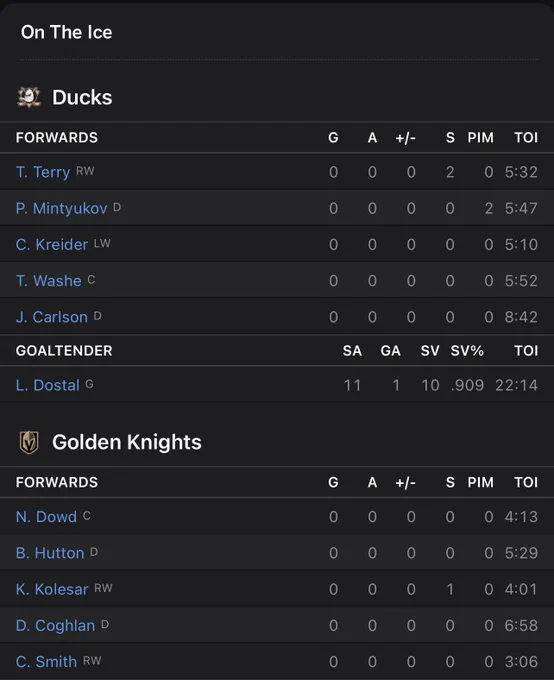
Task: Open J. Carlson player page
Action: [x=52, y=317]
